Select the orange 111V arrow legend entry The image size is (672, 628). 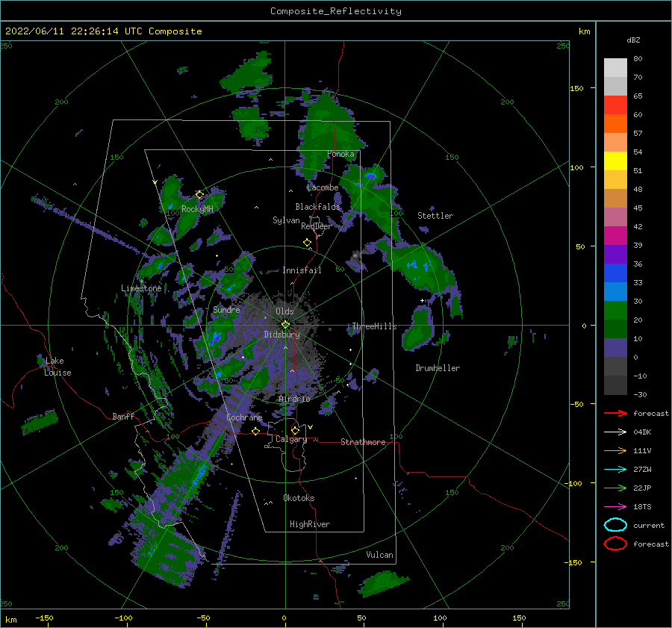[615, 450]
